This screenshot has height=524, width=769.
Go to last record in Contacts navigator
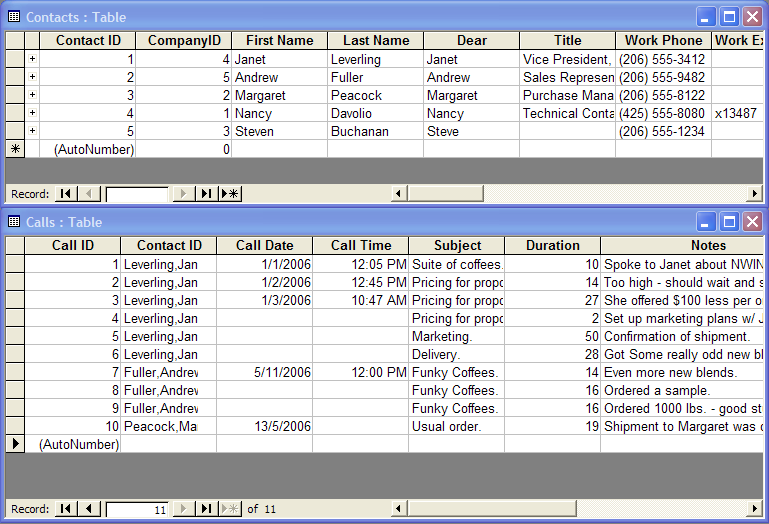206,194
